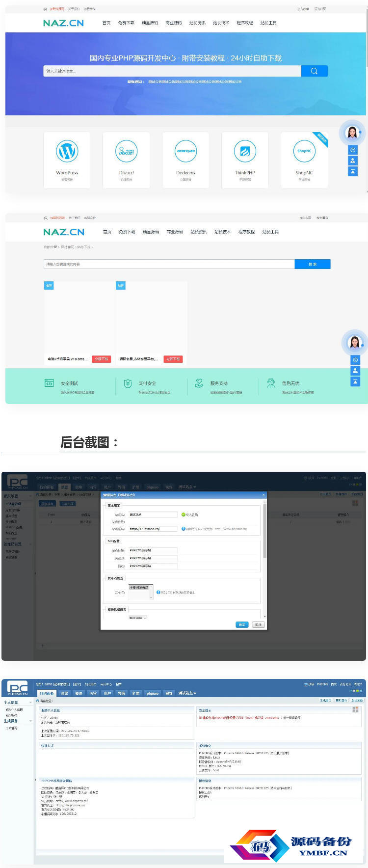Viewport: 368px width, 868px height.
Task: Click the blue 搜索 button on the download list page
Action: pos(313,264)
